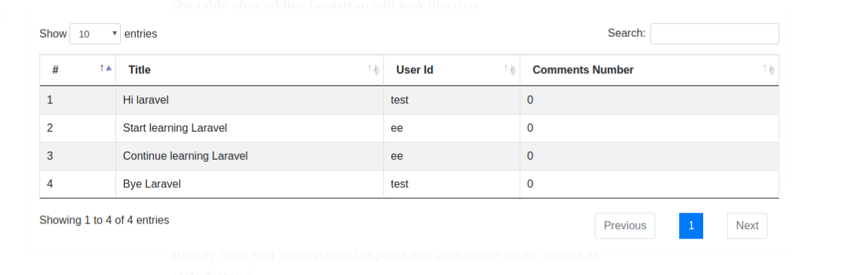Sort by Comments Number header text
Viewport: 868px width, 275px height.
point(583,70)
